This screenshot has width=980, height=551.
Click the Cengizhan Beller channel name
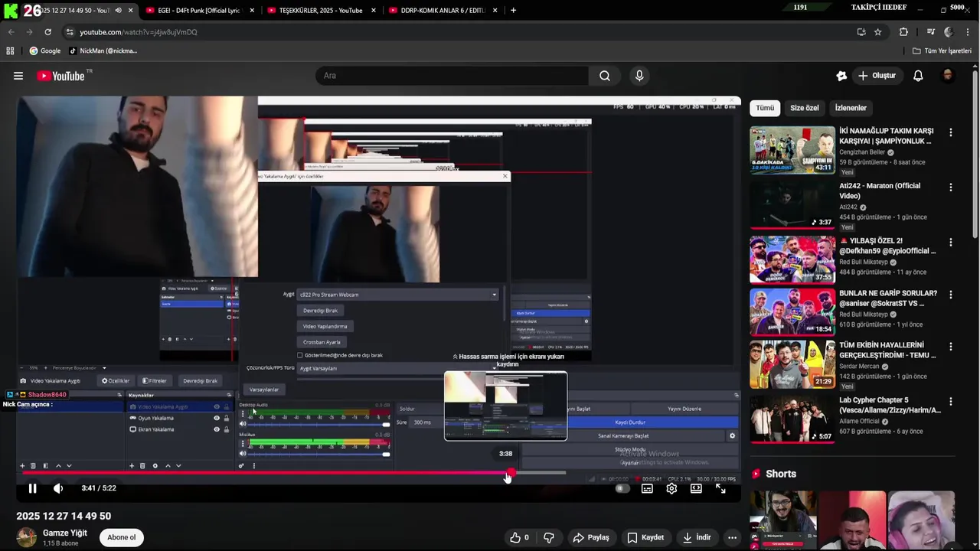pos(862,152)
